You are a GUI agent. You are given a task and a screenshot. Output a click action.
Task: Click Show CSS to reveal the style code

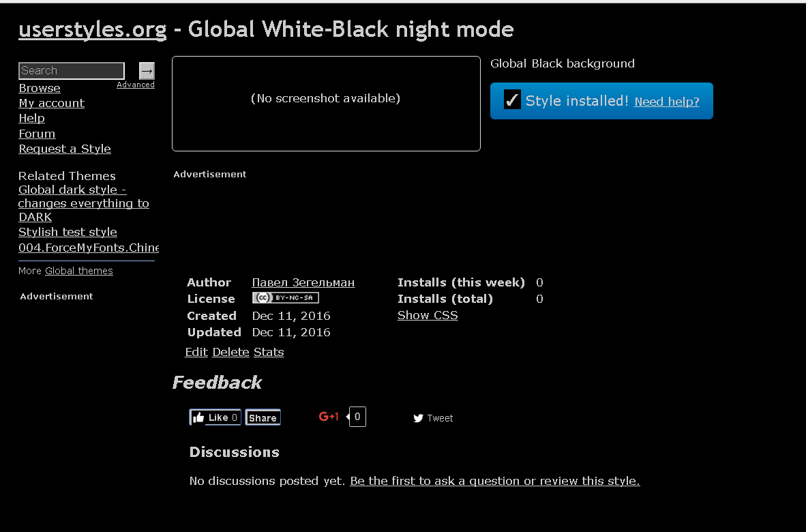pos(428,315)
